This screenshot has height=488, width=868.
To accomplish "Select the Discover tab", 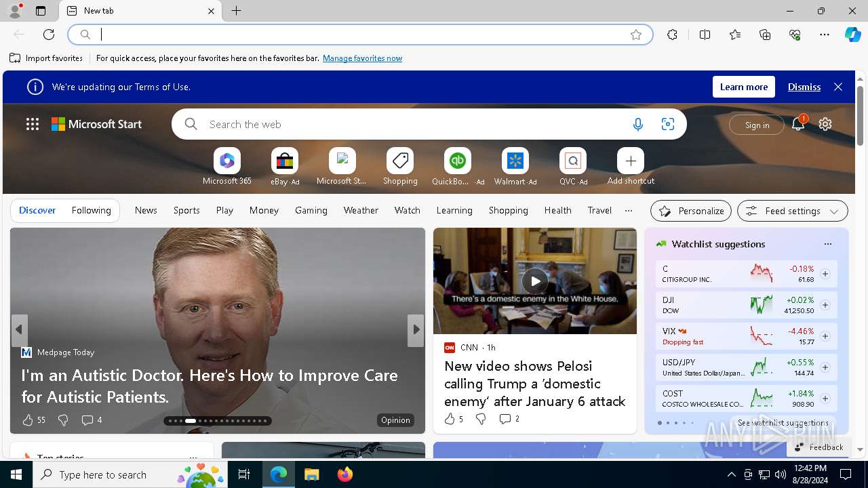I will [37, 210].
